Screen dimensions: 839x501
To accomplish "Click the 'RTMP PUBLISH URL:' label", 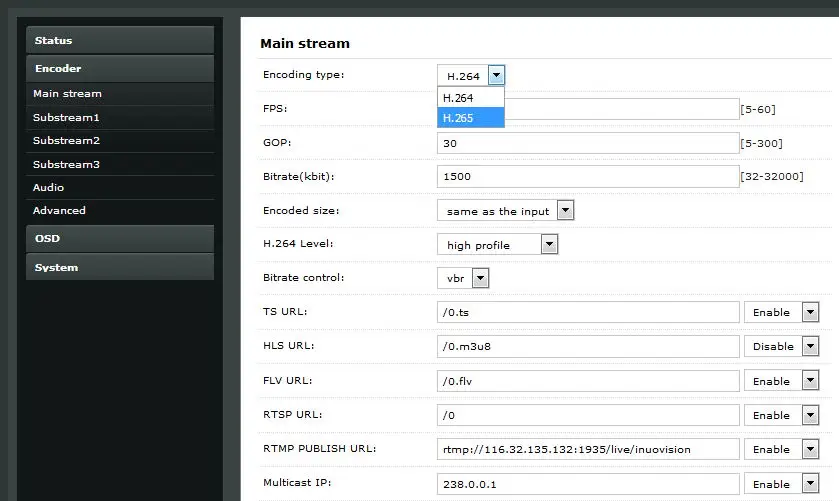I will point(319,449).
